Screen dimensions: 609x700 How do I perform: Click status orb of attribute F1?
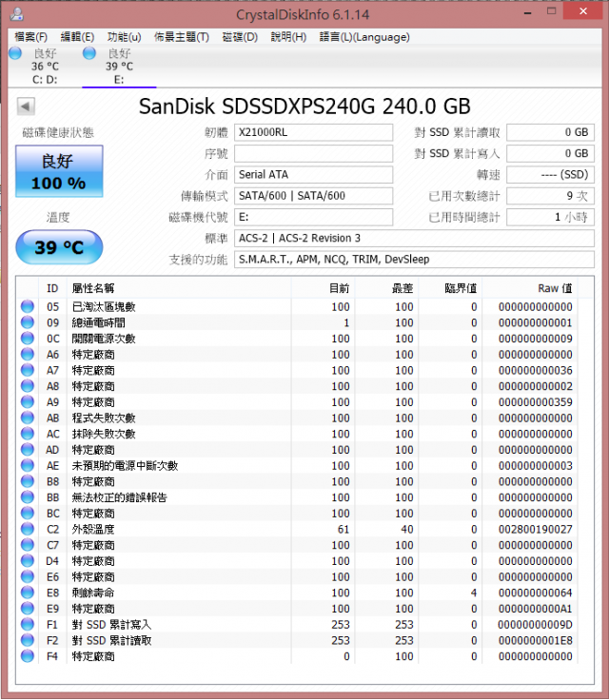tap(28, 624)
